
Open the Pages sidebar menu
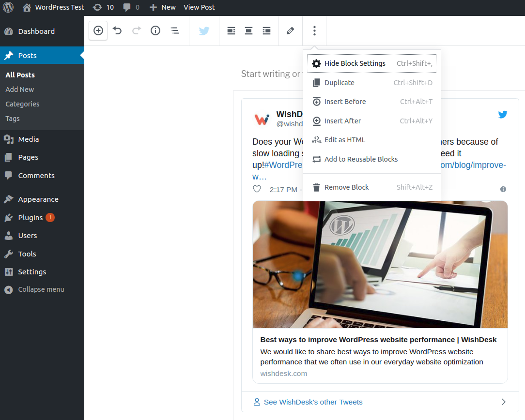tap(42, 157)
